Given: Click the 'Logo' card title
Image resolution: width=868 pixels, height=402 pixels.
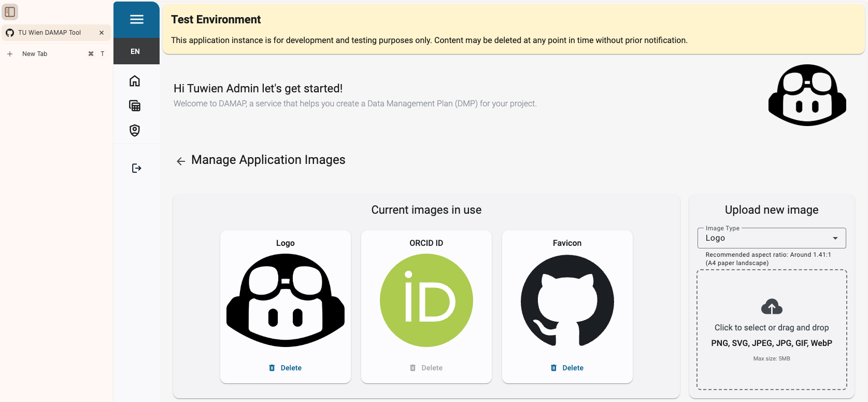Looking at the screenshot, I should pos(286,243).
